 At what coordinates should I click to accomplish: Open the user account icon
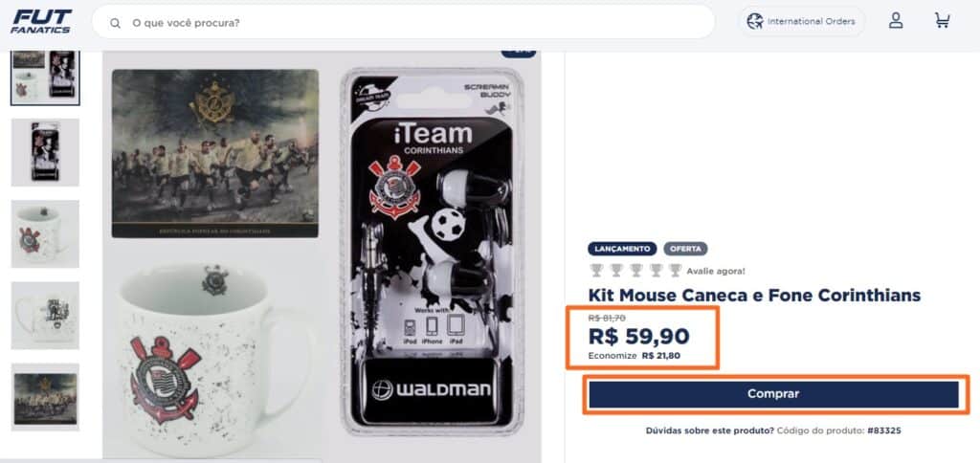896,21
